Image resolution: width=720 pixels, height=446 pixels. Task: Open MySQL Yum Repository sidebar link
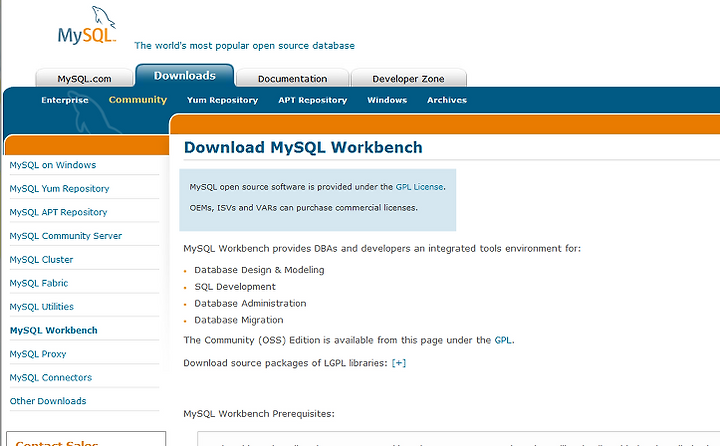[59, 188]
